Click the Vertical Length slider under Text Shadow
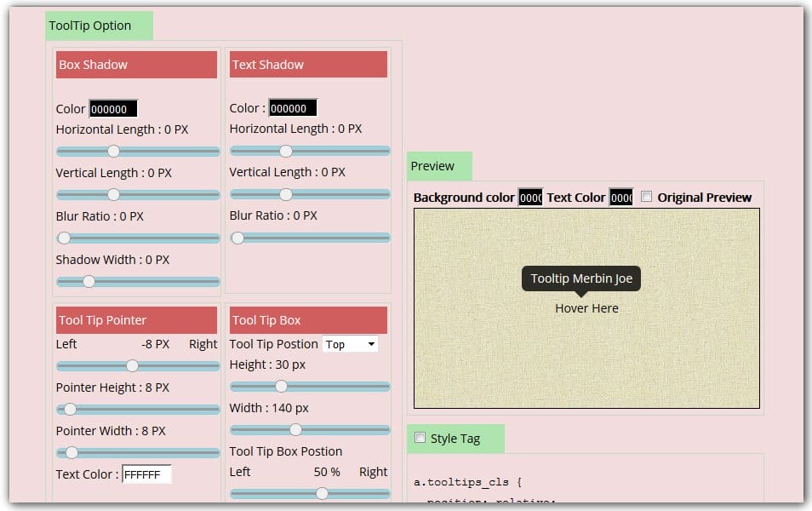This screenshot has height=511, width=812. click(x=284, y=194)
